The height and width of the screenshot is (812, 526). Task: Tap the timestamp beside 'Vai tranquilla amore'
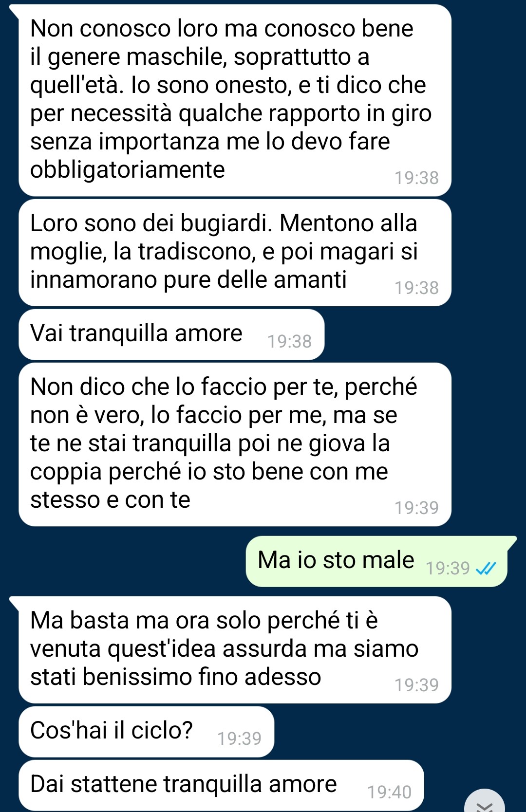coord(289,341)
